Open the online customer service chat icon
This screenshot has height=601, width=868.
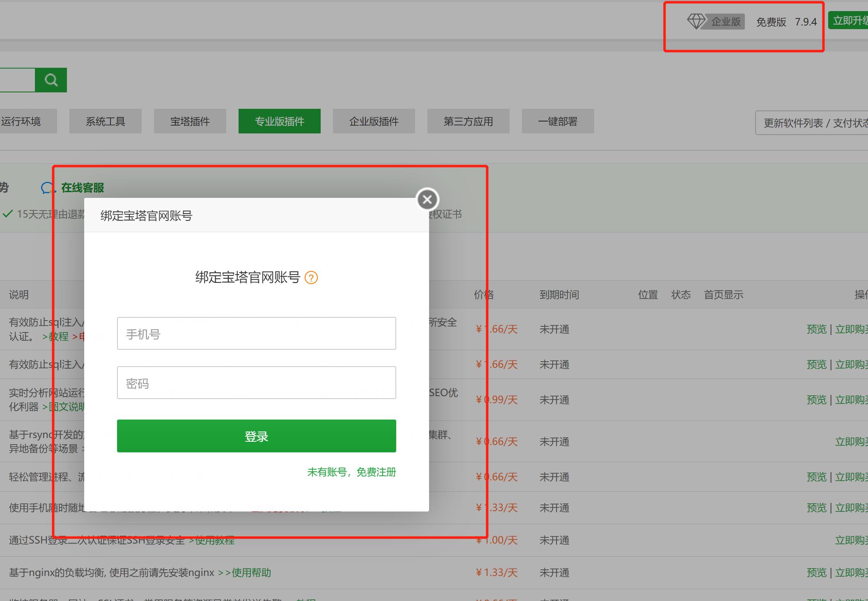pyautogui.click(x=48, y=188)
